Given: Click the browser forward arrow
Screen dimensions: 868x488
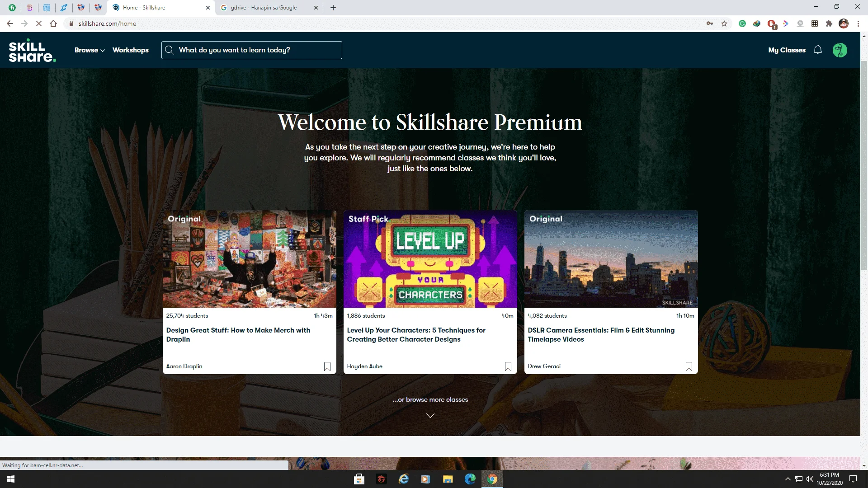Looking at the screenshot, I should coord(24,23).
